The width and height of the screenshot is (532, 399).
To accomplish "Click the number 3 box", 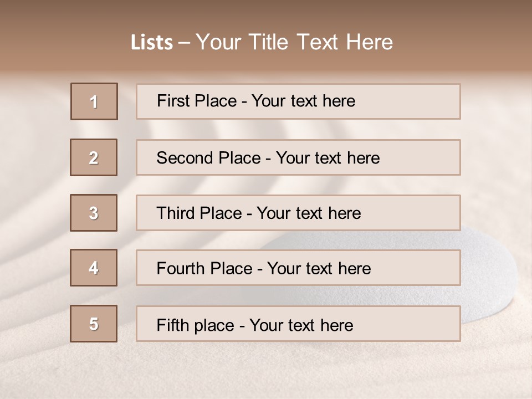I will pos(94,213).
